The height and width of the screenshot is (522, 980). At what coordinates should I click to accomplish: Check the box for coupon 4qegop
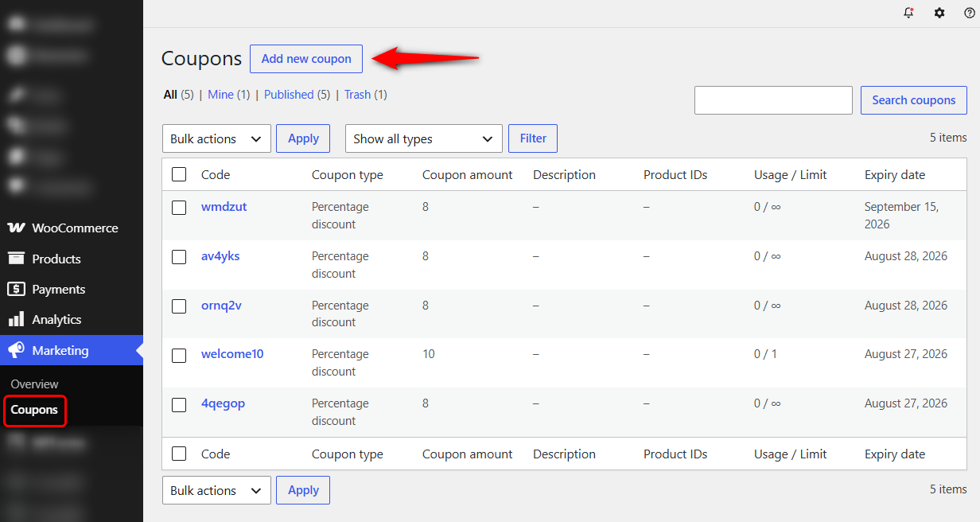coord(179,404)
